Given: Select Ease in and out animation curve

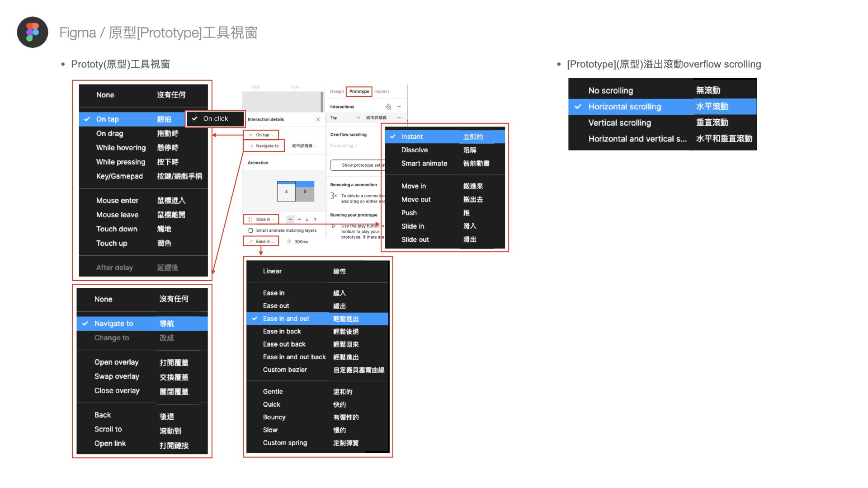Looking at the screenshot, I should pyautogui.click(x=286, y=318).
